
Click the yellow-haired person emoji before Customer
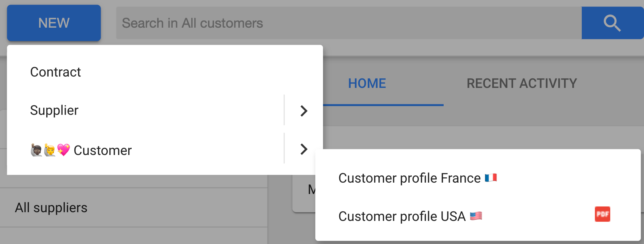point(50,150)
